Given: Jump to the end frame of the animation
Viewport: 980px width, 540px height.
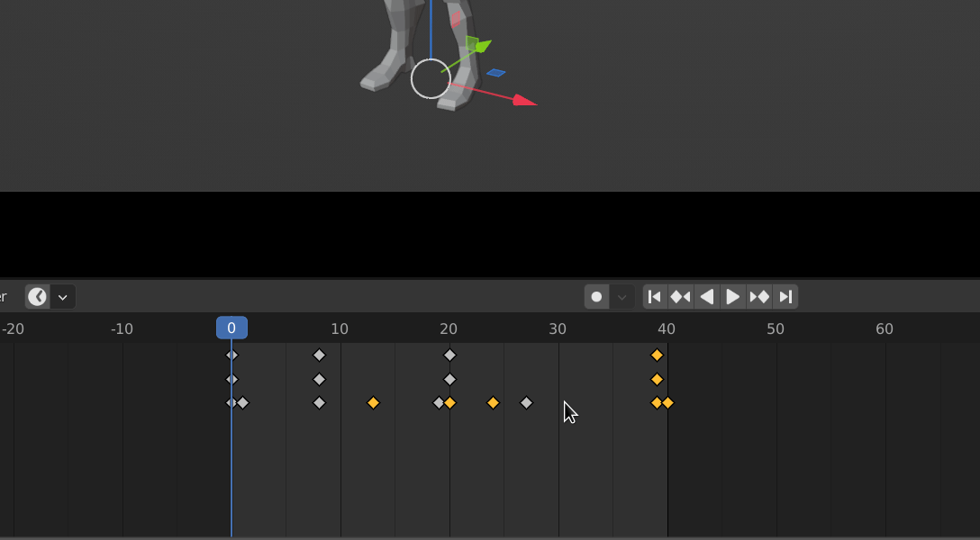Looking at the screenshot, I should tap(785, 296).
